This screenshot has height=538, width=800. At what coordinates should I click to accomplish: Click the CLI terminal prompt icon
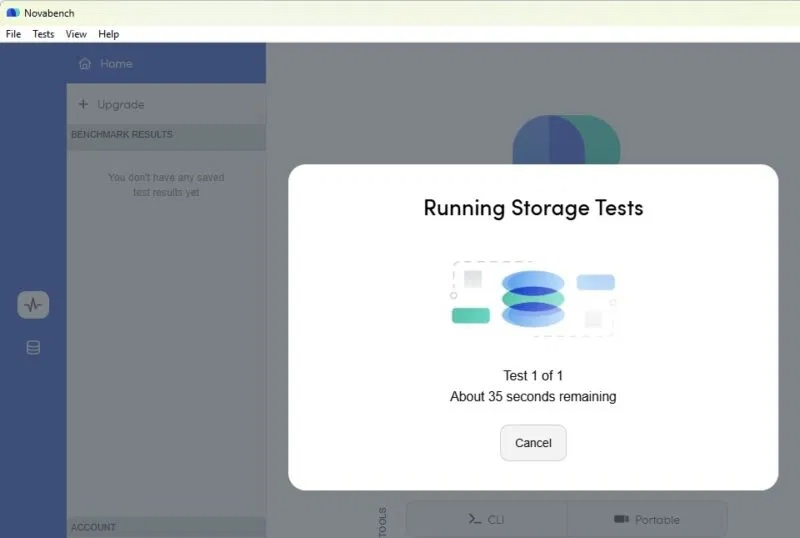click(474, 519)
